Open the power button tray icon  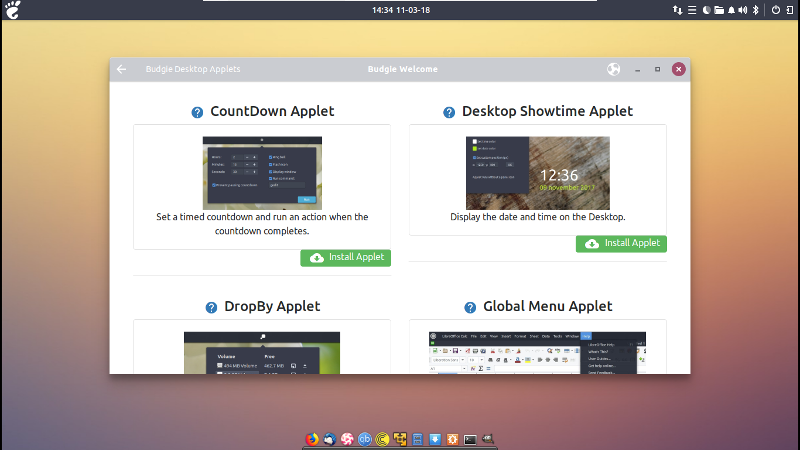click(x=776, y=10)
